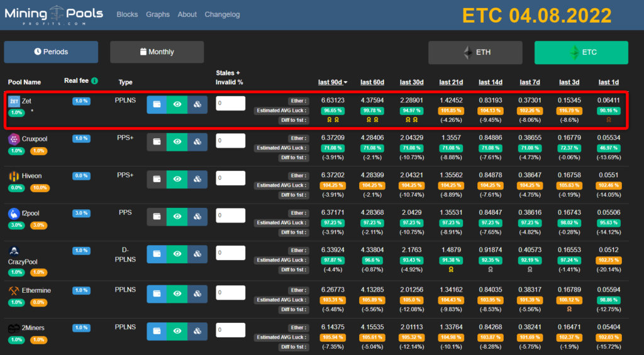Sort by the last 30d column header
Screen dimensions: 644x355
413,82
